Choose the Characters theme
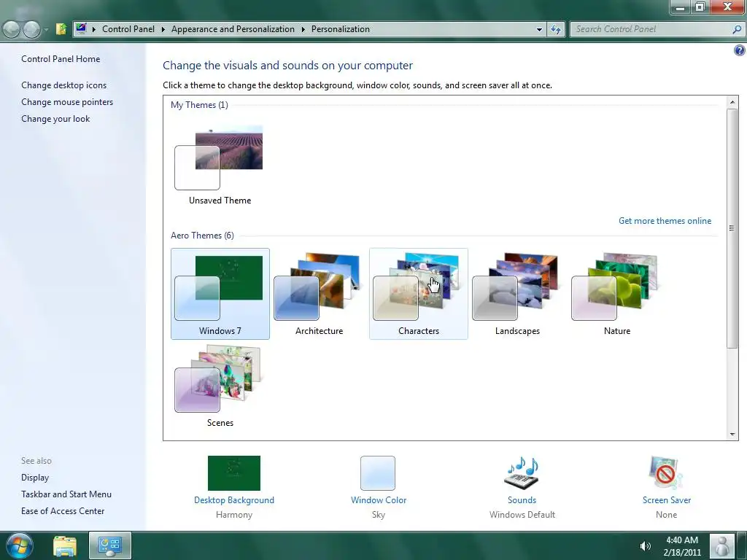The width and height of the screenshot is (747, 560). click(418, 293)
